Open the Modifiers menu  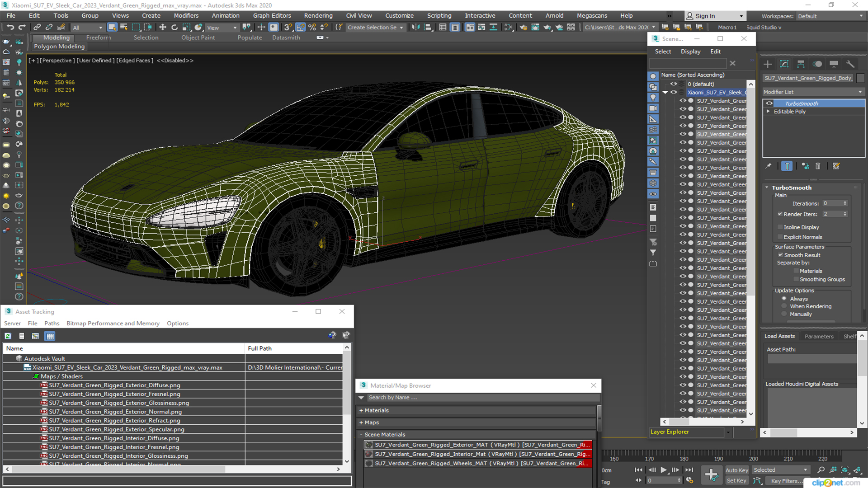point(186,15)
